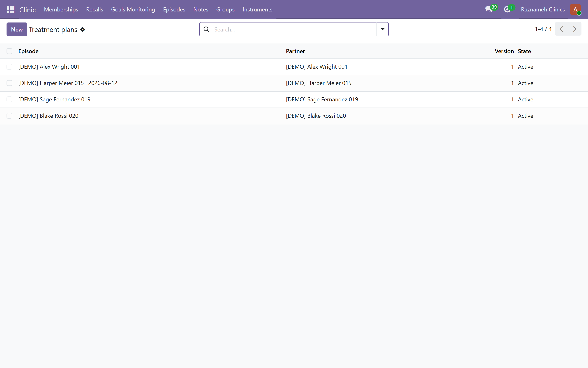Image resolution: width=588 pixels, height=368 pixels.
Task: Select the Sage Fernandez 019 row checkbox
Action: (x=9, y=99)
